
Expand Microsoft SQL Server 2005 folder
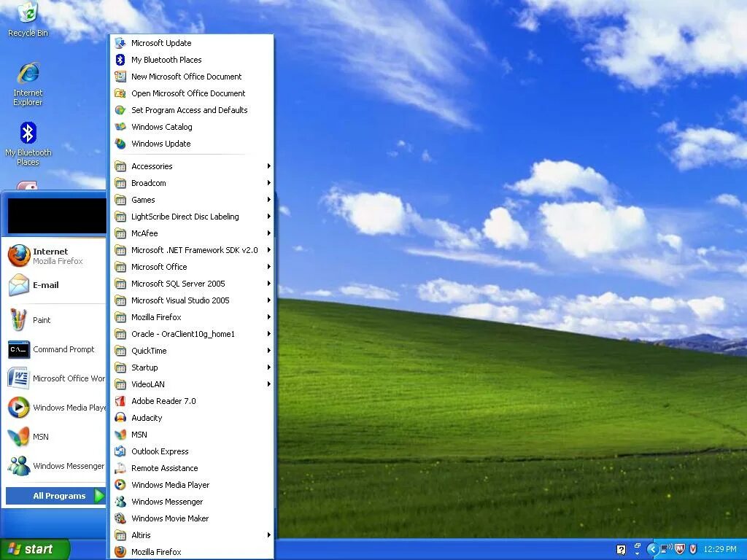click(192, 284)
